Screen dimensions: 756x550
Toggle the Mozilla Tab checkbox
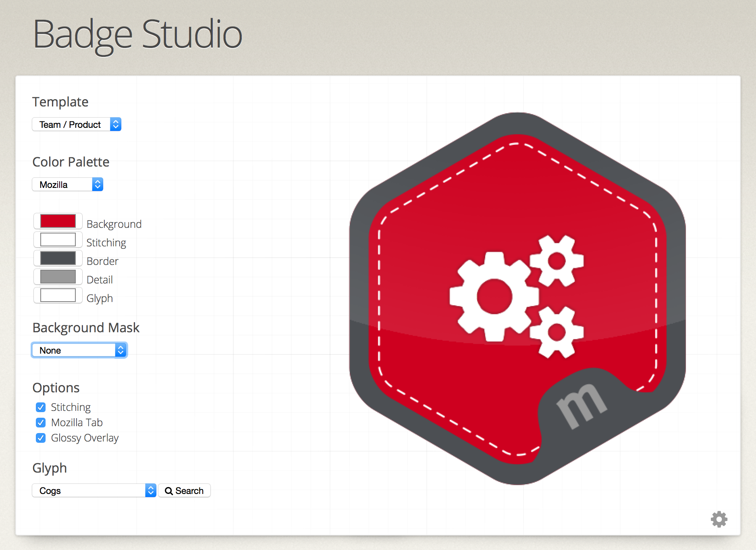point(41,423)
